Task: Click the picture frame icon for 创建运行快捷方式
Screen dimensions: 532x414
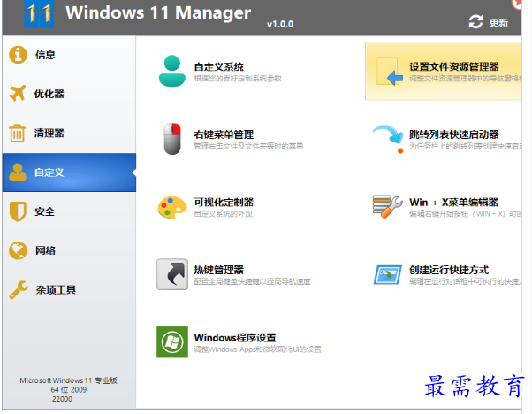Action: [388, 274]
